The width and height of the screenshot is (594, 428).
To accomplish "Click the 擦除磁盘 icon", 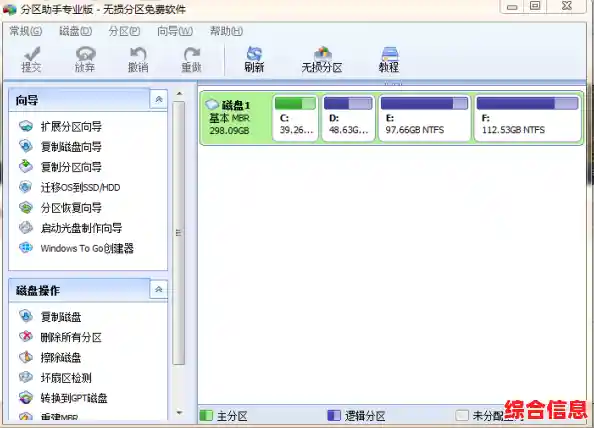I will [26, 357].
